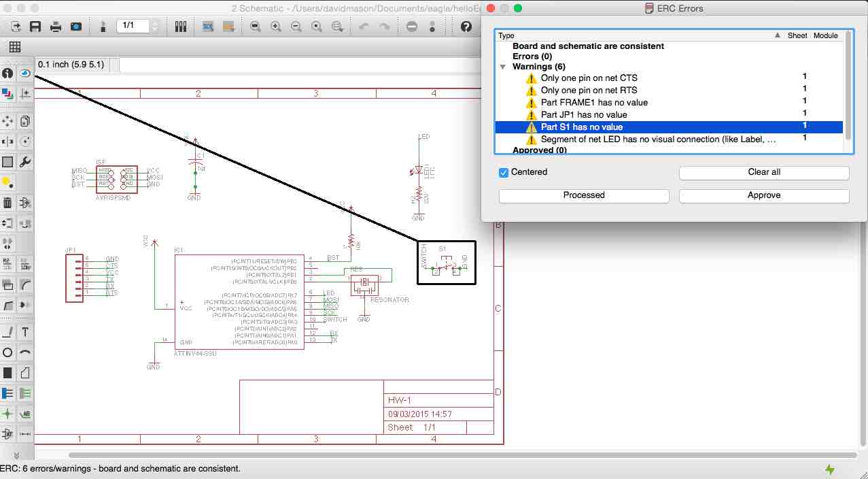Click the sheet selector stepper arrows
Screen dimensions: 868x479
pyautogui.click(x=156, y=27)
